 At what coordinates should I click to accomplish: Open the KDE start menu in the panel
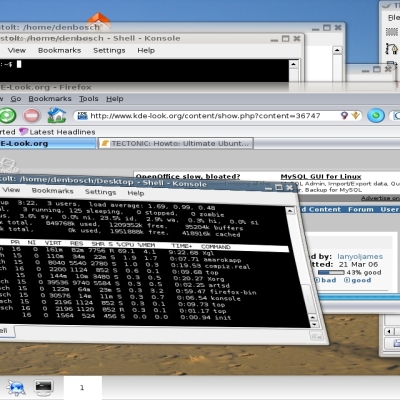coord(16,388)
